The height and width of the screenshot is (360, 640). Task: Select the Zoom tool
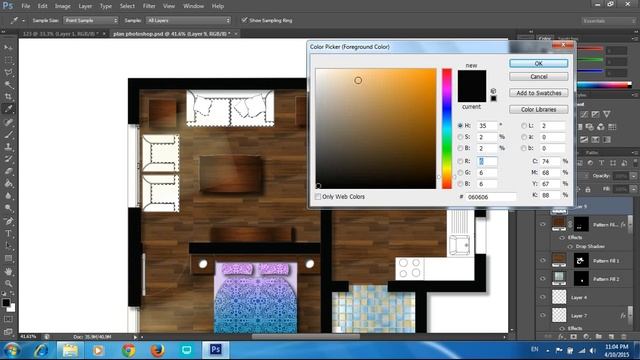coord(8,283)
